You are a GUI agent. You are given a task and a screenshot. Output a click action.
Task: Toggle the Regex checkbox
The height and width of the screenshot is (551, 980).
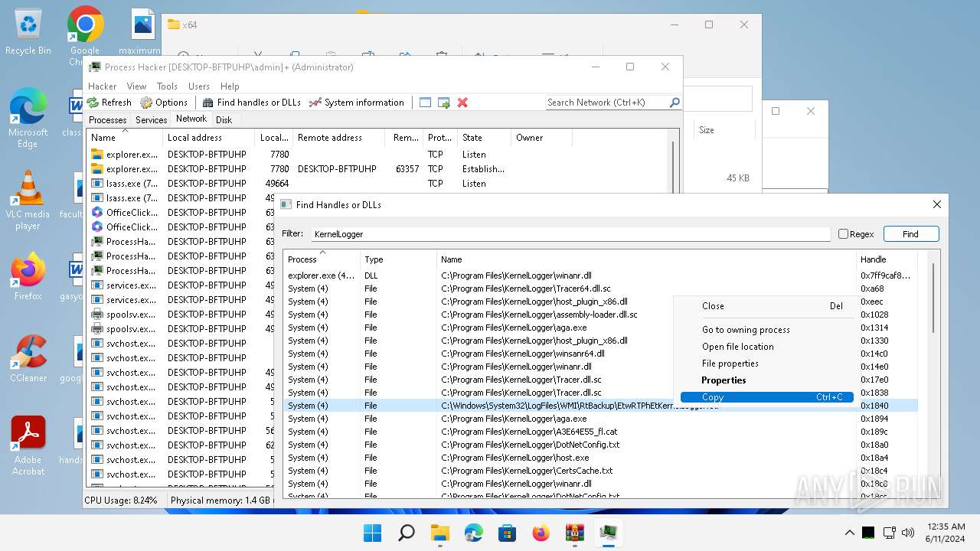click(x=843, y=234)
